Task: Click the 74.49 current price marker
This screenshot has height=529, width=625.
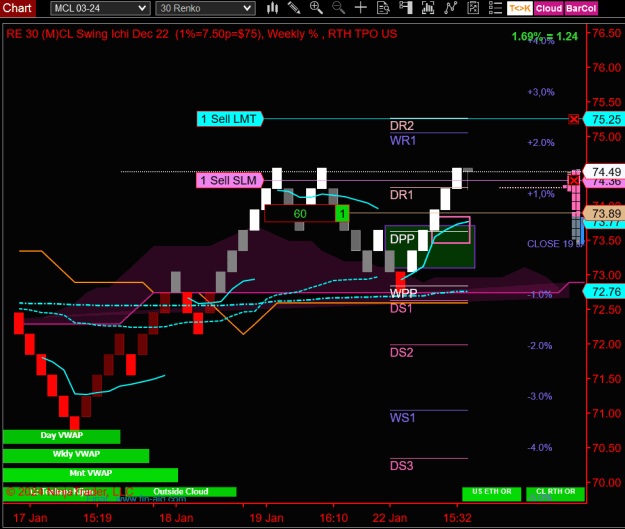Action: tap(604, 172)
